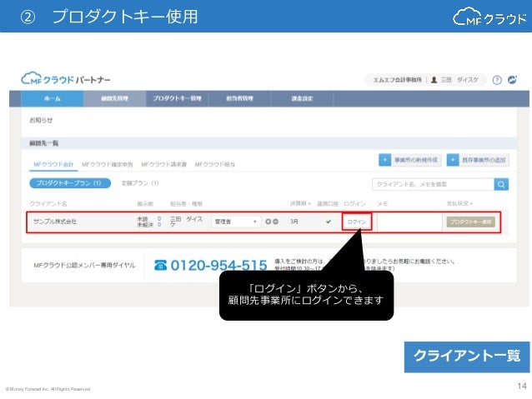Select the 定額プラン (1) filter
Viewport: 532px width, 399px height.
click(140, 183)
